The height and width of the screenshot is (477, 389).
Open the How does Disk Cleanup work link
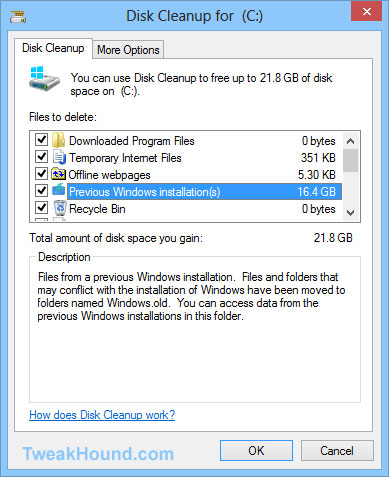102,415
